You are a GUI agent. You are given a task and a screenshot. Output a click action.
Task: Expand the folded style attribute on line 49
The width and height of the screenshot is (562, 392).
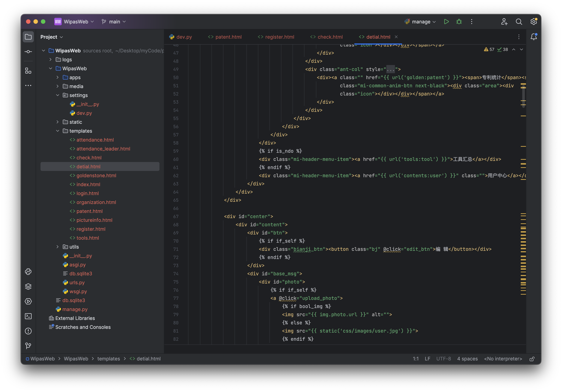coord(391,69)
